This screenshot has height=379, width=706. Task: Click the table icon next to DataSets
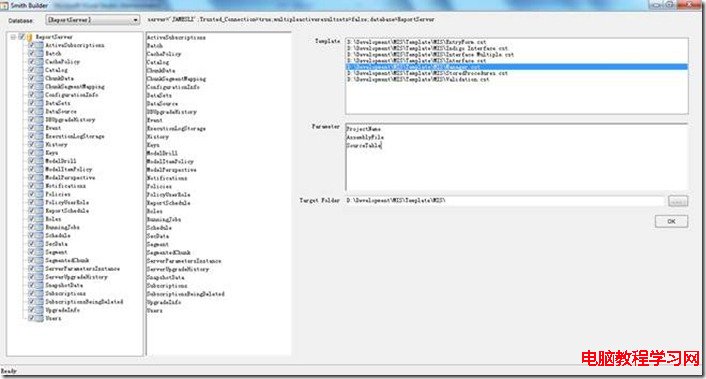coord(39,103)
